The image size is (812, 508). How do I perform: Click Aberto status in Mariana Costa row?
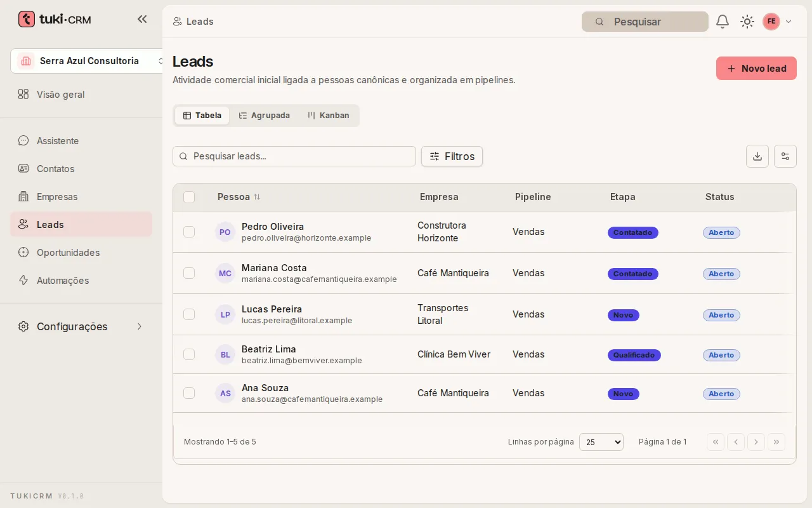[x=721, y=274]
